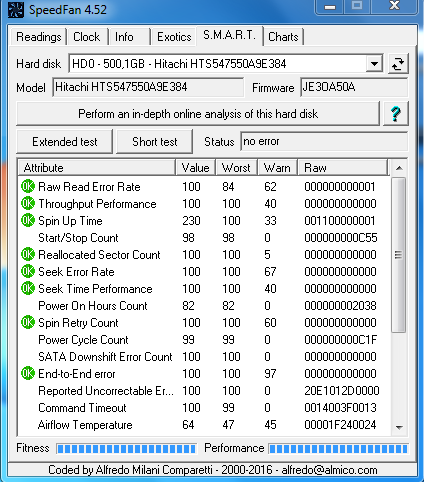Image resolution: width=424 pixels, height=482 pixels.
Task: Select the SATA Downshift Error Count row
Action: click(204, 357)
